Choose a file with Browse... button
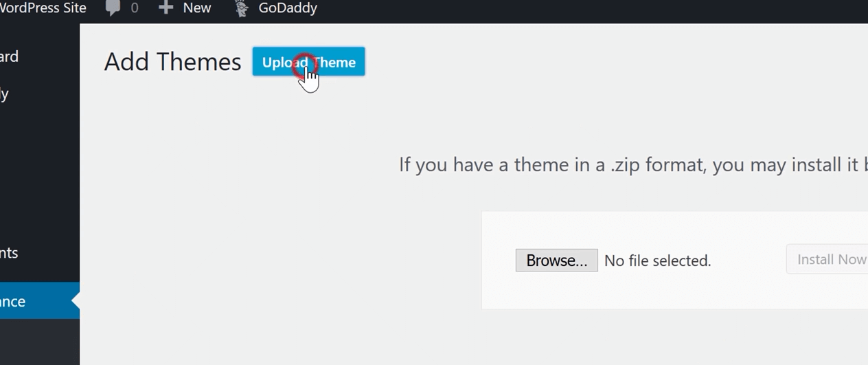This screenshot has width=868, height=365. tap(557, 261)
